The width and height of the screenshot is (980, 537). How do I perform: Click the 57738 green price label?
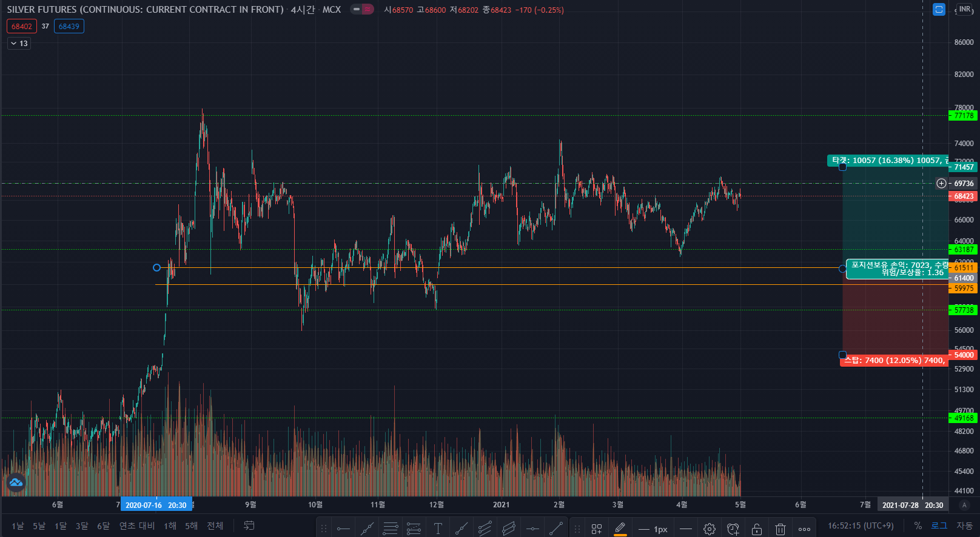[963, 310]
